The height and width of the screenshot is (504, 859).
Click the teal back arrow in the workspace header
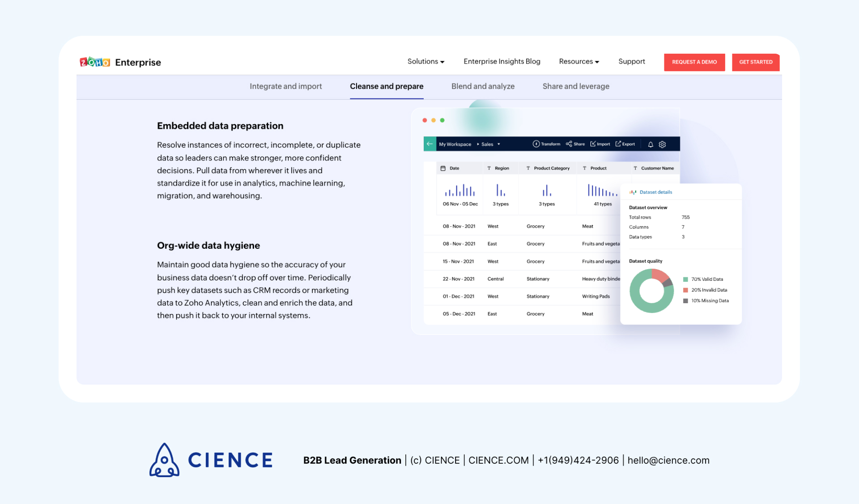pyautogui.click(x=429, y=144)
